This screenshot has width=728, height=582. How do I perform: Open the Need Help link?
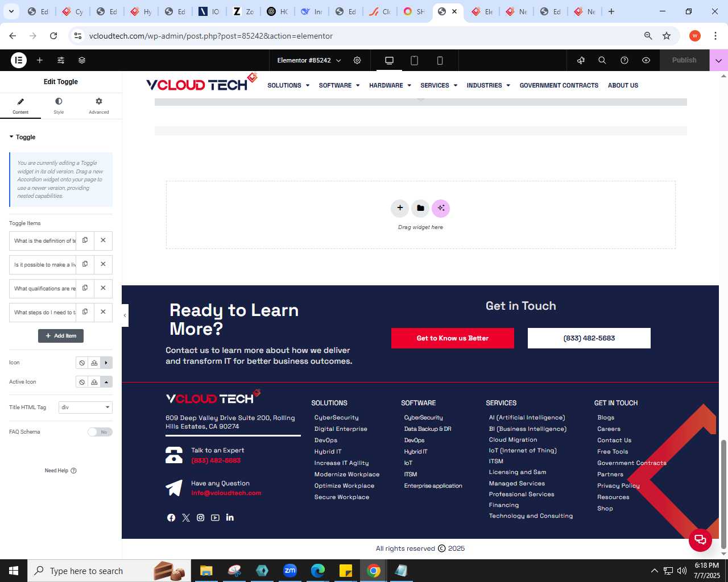coord(60,471)
